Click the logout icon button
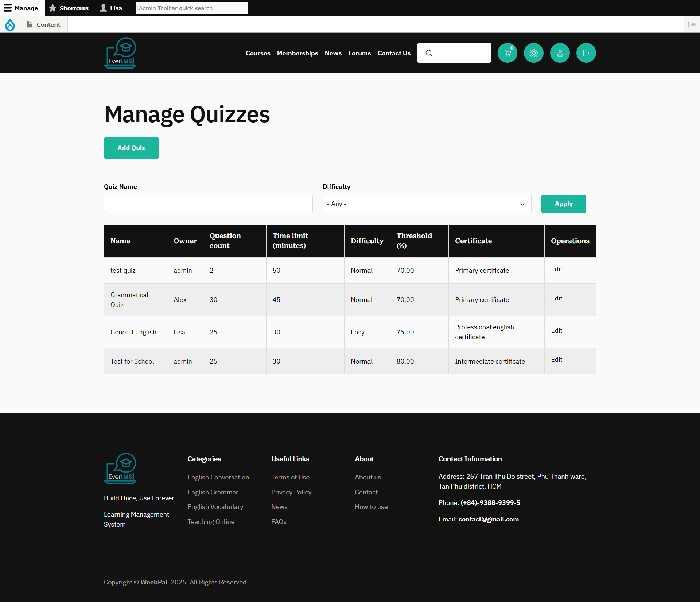The image size is (700, 602). coord(586,53)
